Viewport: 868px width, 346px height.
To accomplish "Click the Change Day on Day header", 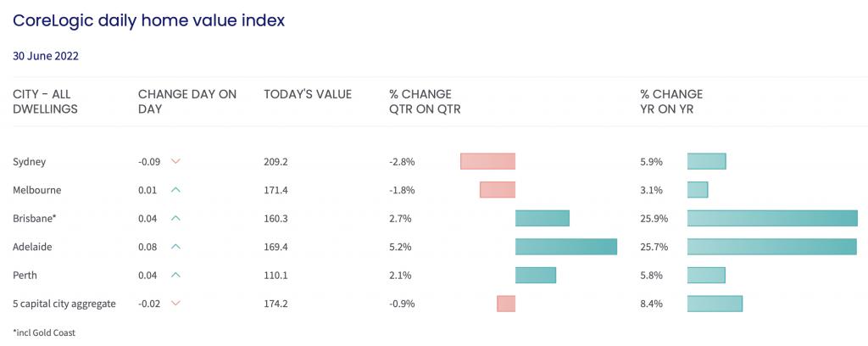I will [x=187, y=101].
